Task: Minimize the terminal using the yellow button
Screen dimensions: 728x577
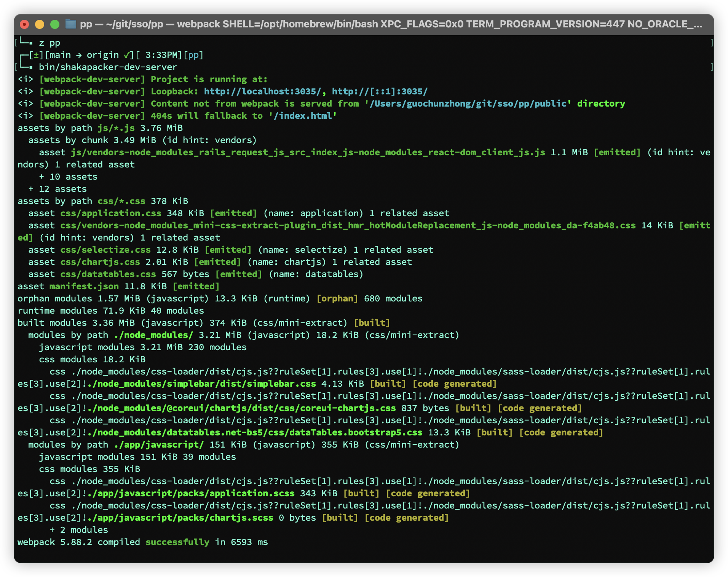Action: click(40, 24)
